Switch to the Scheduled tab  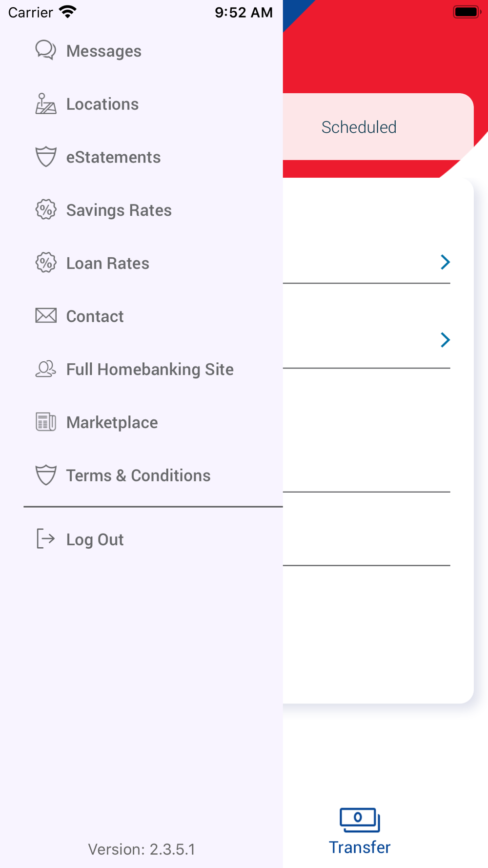[x=359, y=127]
